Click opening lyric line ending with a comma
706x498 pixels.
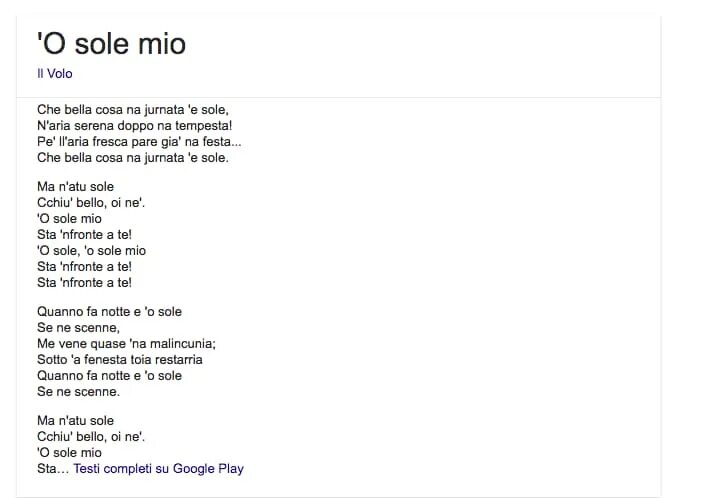[133, 110]
